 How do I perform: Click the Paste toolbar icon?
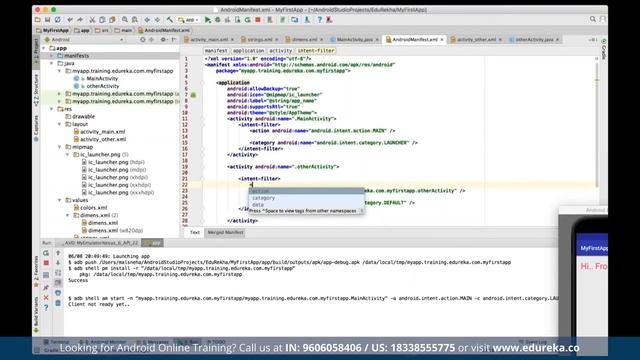(x=112, y=20)
